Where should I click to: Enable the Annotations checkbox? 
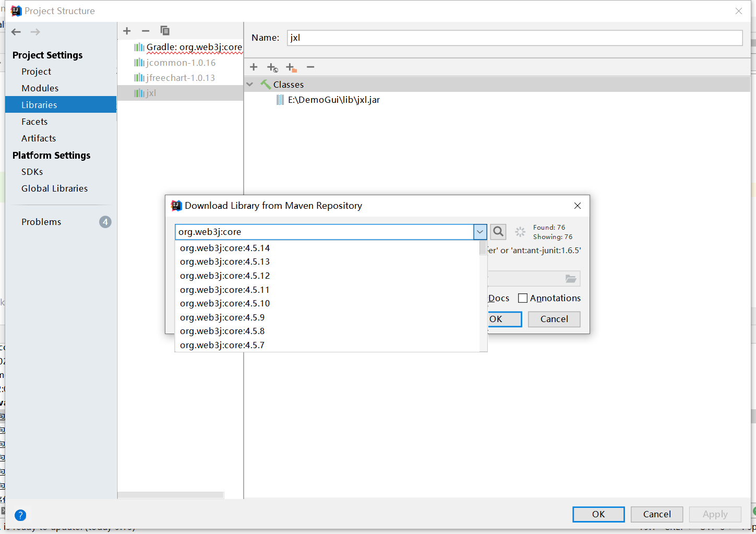pos(523,298)
